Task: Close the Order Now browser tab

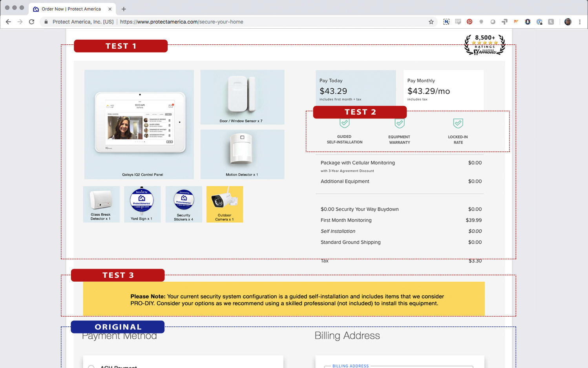Action: coord(110,9)
